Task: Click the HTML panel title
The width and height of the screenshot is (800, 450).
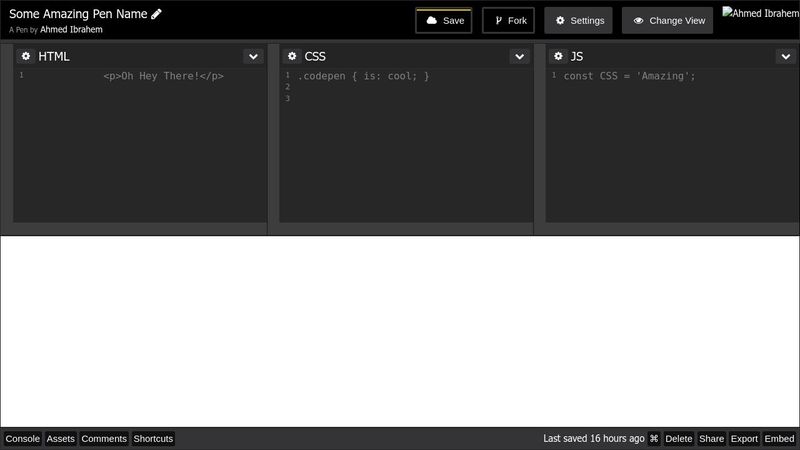Action: click(54, 56)
